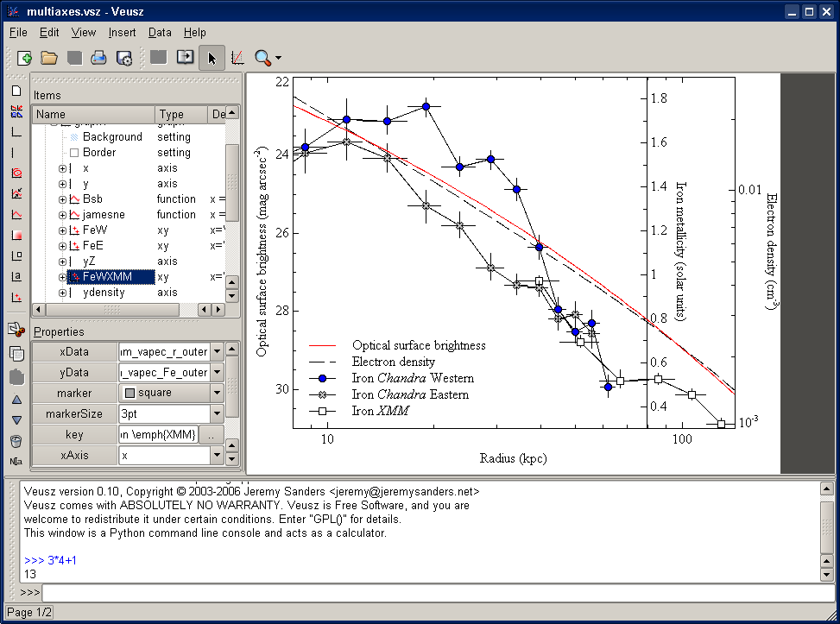Open the zoom tool dropdown arrow

tap(278, 58)
